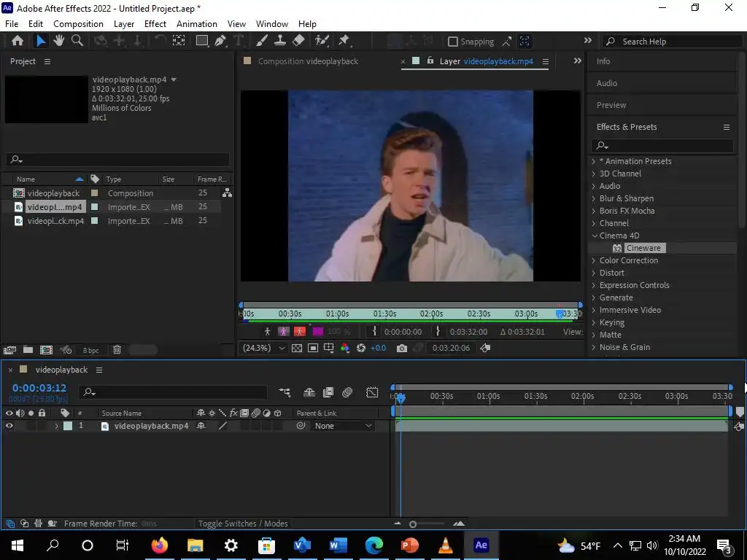Click the frame blending icon in timeline
This screenshot has height=560, width=747.
coord(328,392)
